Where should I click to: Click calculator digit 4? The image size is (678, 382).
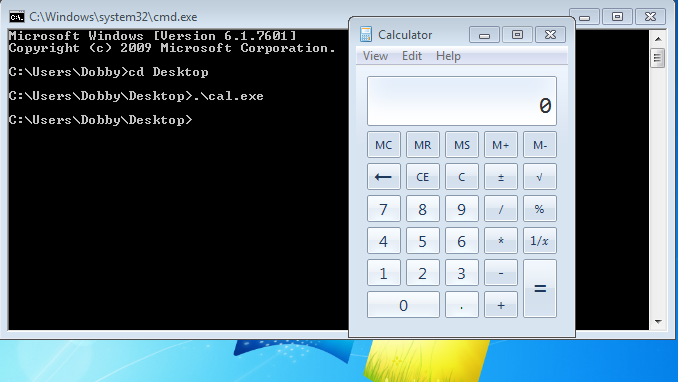pos(384,241)
